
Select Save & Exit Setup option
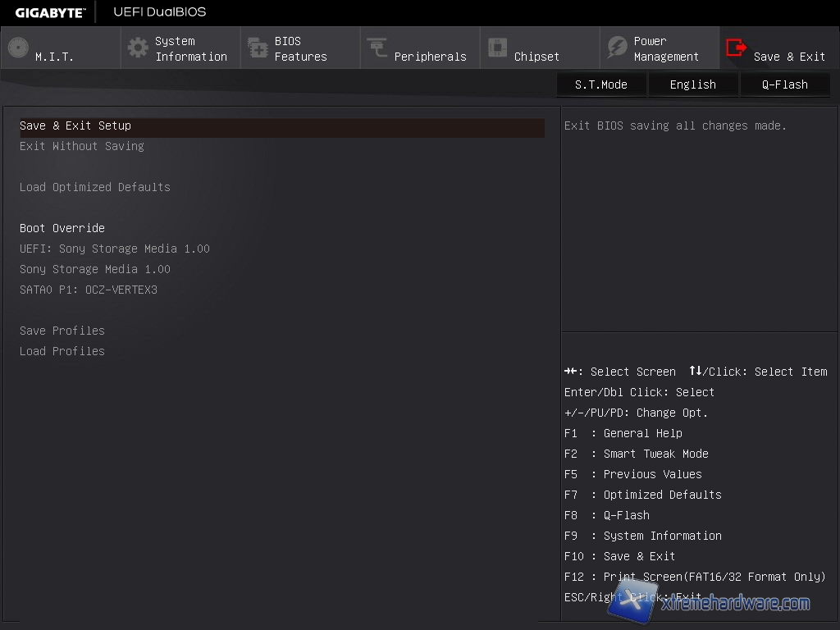coord(75,126)
